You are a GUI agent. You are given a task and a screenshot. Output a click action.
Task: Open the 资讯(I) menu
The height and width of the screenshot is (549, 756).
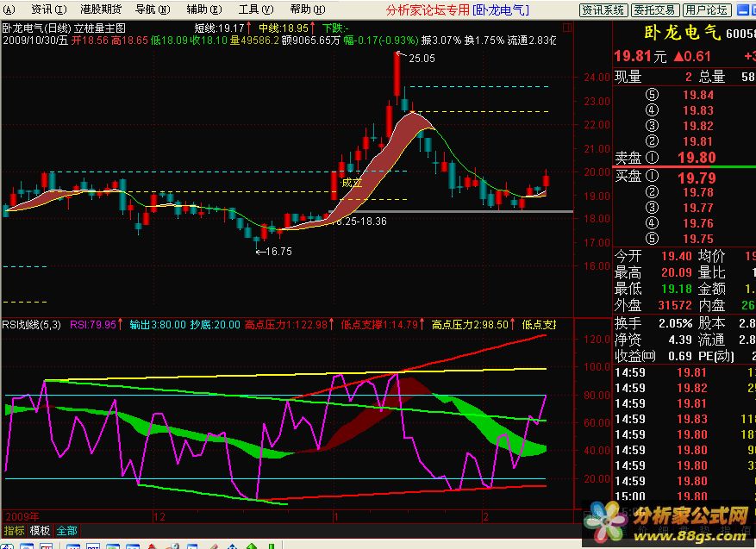click(48, 9)
